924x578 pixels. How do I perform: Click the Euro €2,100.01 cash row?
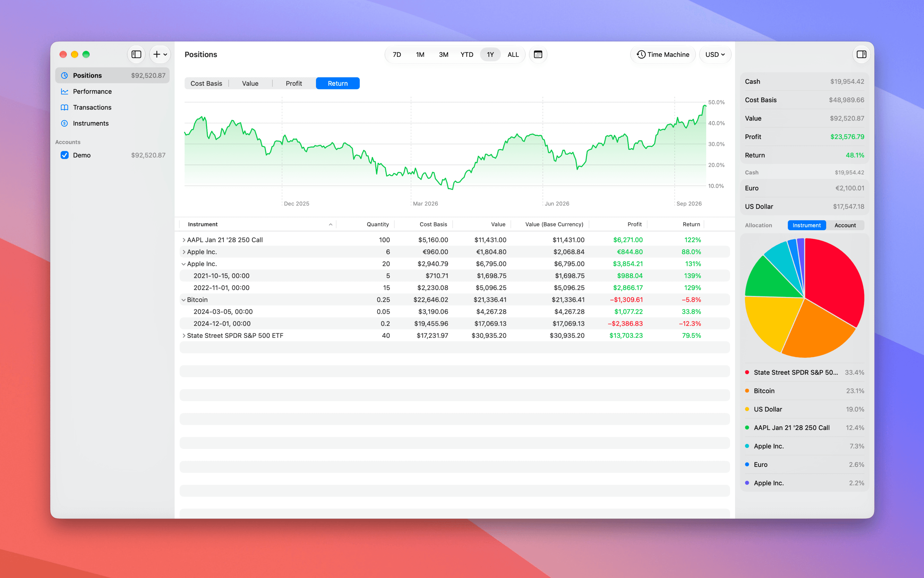[805, 188]
